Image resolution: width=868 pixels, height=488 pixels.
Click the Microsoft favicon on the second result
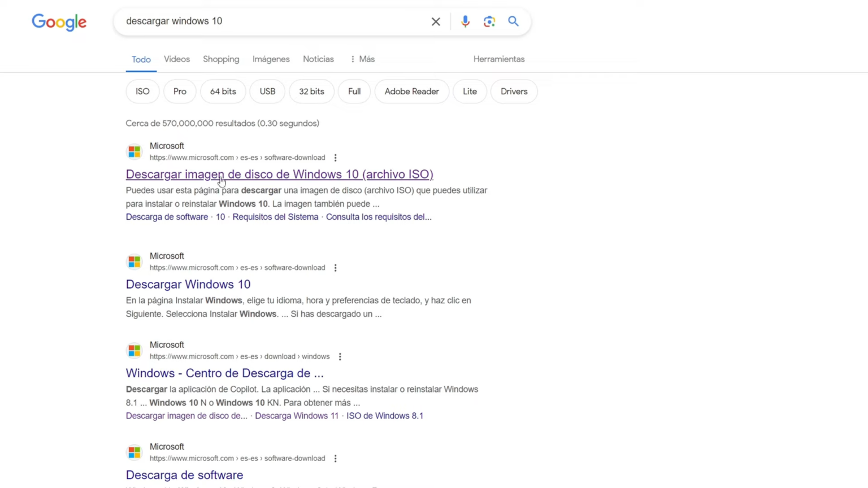tap(134, 262)
